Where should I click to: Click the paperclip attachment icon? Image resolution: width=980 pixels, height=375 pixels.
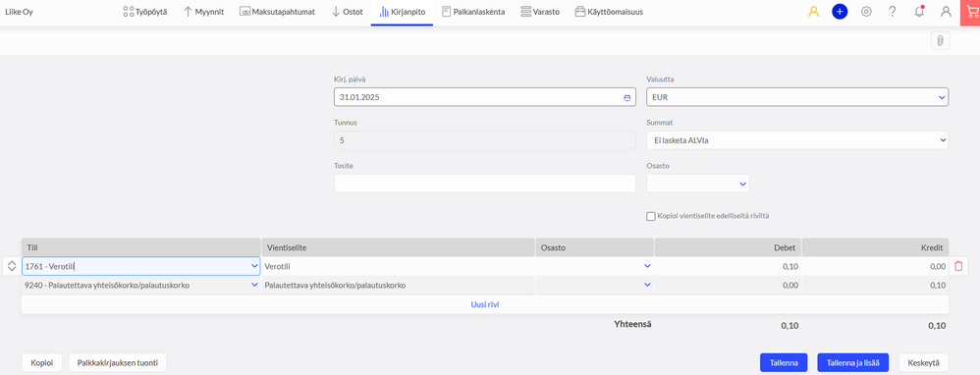940,40
